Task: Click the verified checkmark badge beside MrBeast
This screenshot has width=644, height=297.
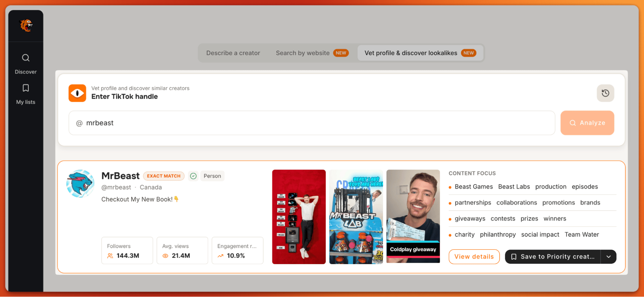Action: coord(193,176)
